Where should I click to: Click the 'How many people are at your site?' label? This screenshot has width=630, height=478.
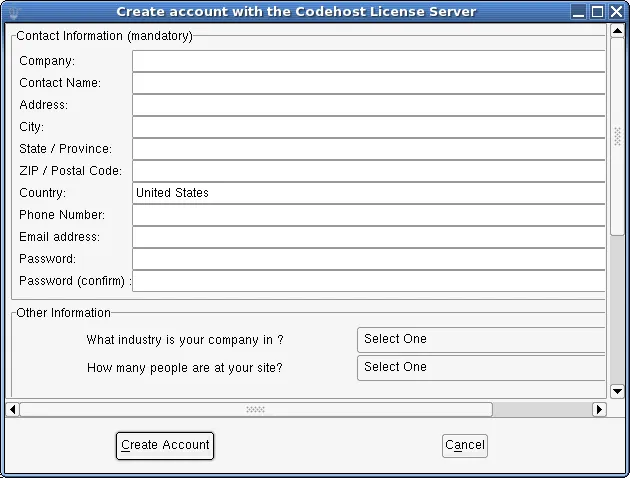pyautogui.click(x=185, y=368)
